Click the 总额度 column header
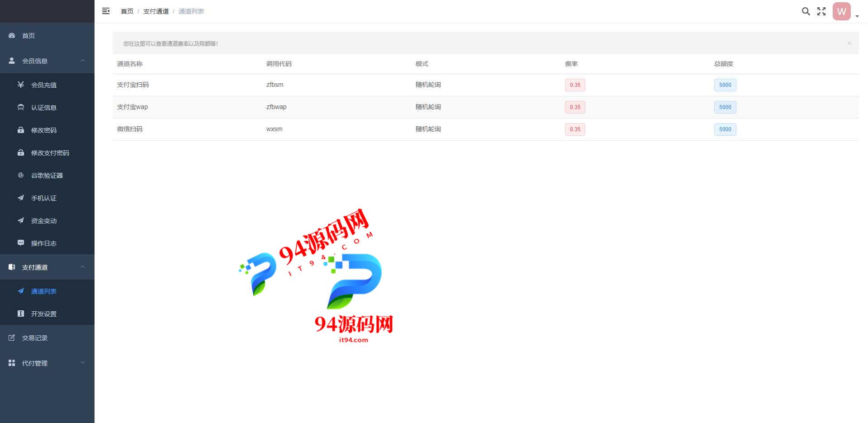This screenshot has height=423, width=868. (x=724, y=64)
